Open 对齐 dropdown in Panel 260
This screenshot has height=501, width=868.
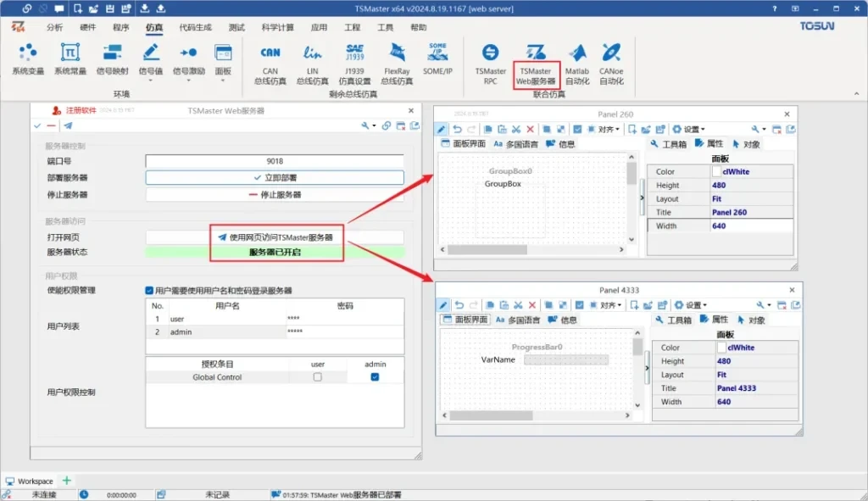coord(609,130)
